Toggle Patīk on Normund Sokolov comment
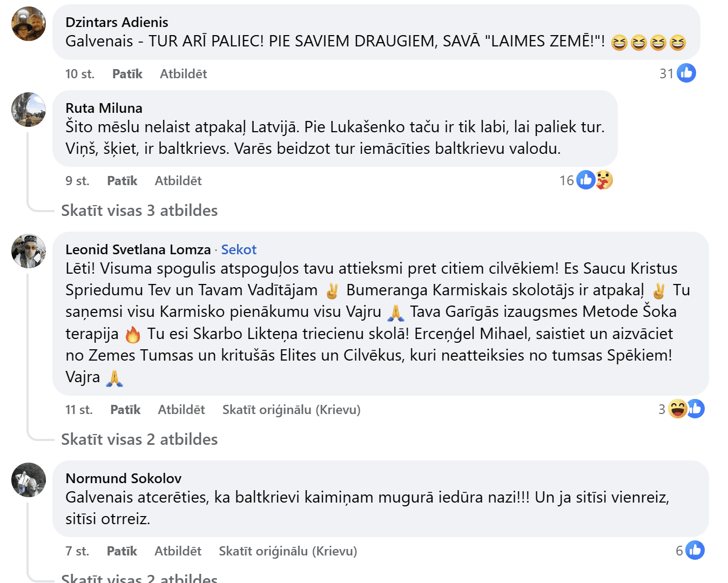The height and width of the screenshot is (583, 728). pos(122,551)
